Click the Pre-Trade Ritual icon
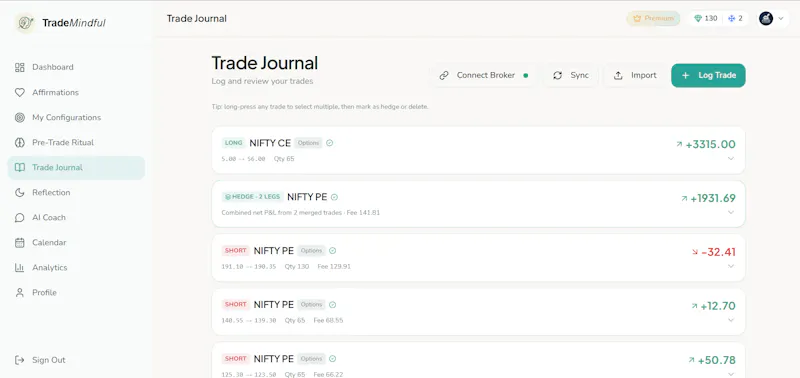The width and height of the screenshot is (800, 378). [x=19, y=142]
